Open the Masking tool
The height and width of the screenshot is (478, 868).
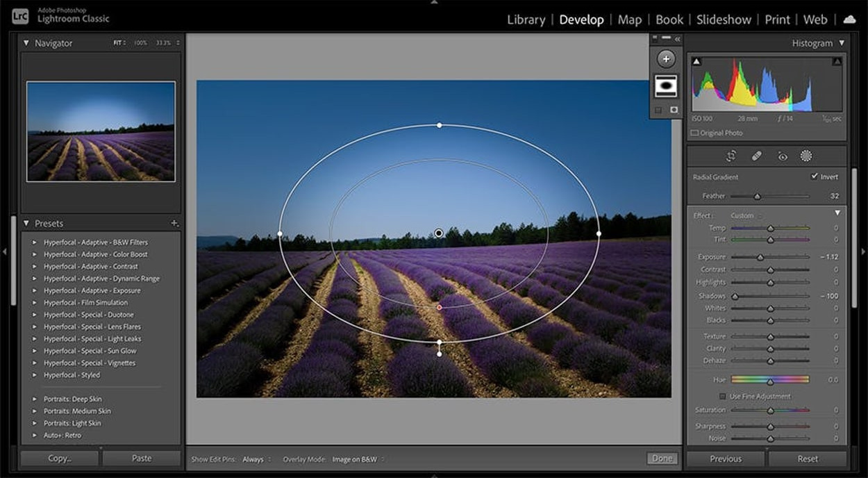coord(806,156)
